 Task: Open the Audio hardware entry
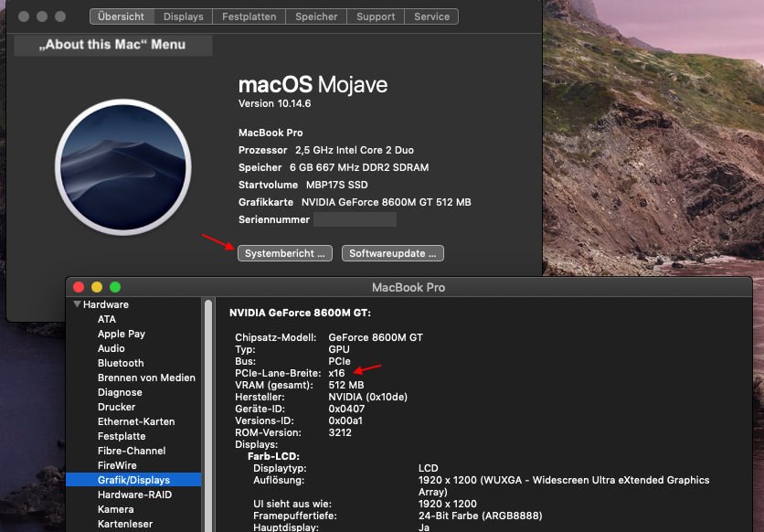click(x=111, y=348)
